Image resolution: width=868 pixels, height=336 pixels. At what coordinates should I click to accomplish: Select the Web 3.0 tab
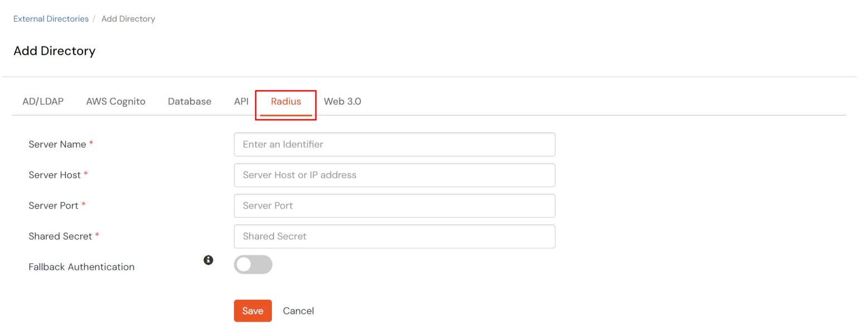coord(342,101)
